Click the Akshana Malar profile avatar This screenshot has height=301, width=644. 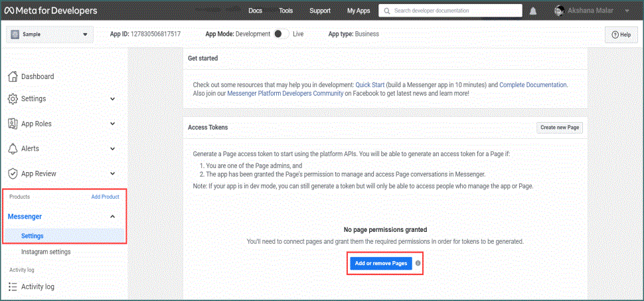[560, 11]
